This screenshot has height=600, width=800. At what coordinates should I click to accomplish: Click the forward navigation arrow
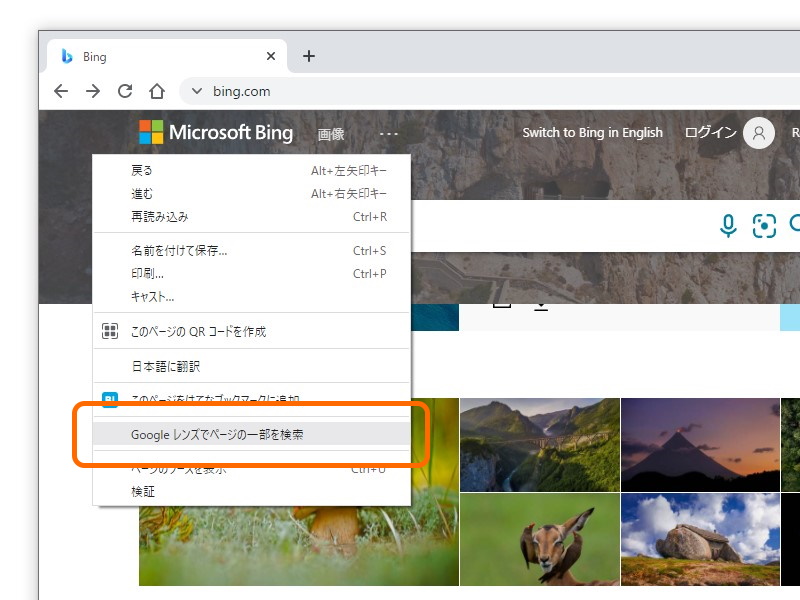(x=92, y=90)
